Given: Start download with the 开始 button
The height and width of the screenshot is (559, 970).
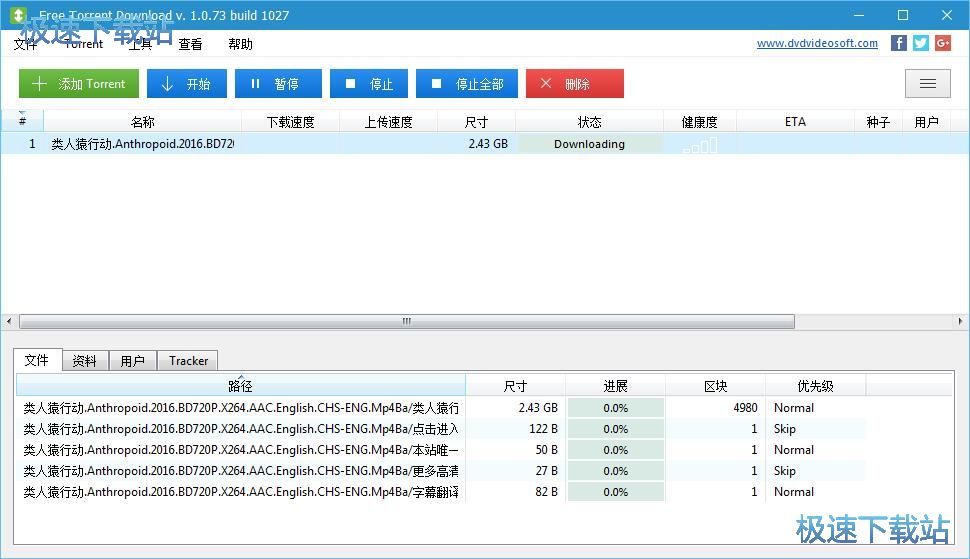Looking at the screenshot, I should click(187, 83).
